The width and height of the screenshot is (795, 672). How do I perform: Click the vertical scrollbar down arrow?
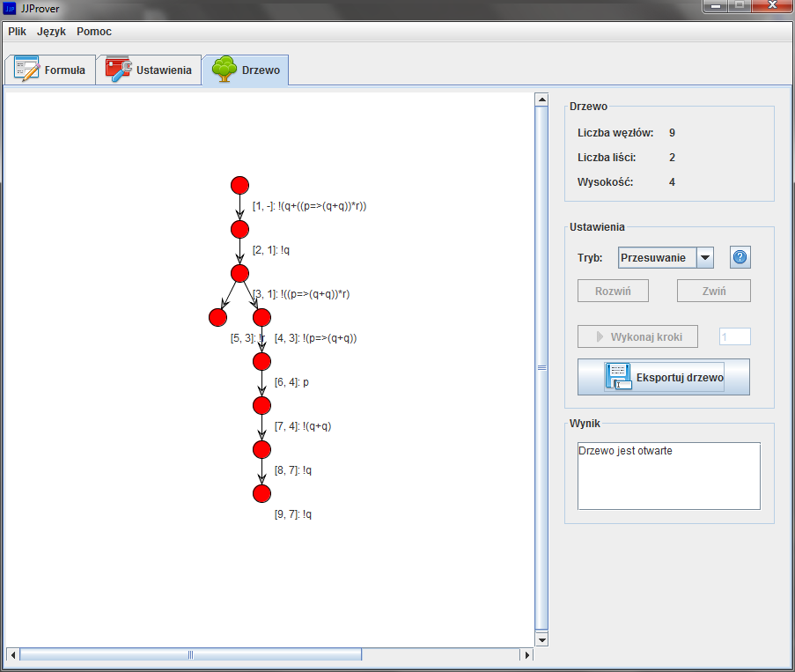[541, 640]
